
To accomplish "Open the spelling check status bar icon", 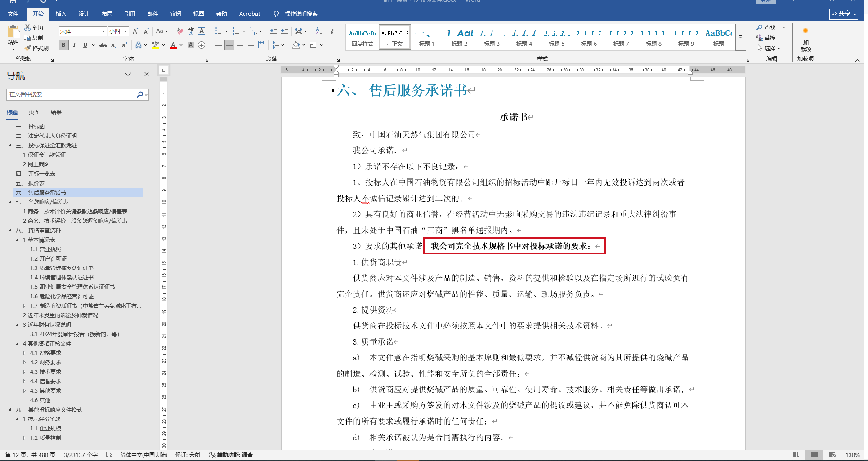I will click(109, 455).
